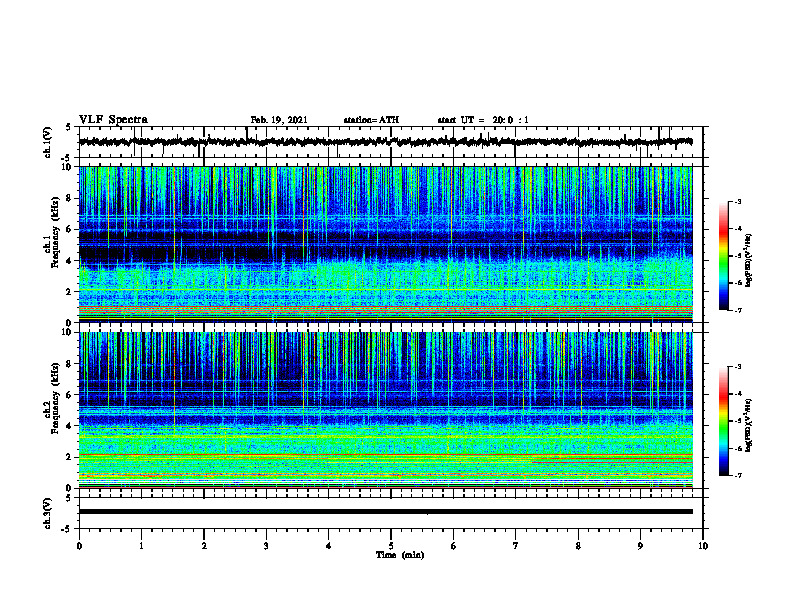Click the "-7" label on ch.1 color bar
Viewport: 792px width, 612px height.
(x=738, y=310)
